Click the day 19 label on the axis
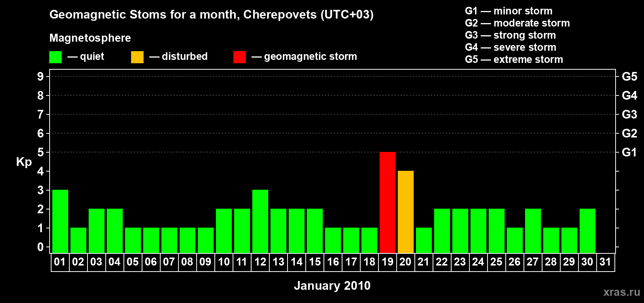 tap(387, 262)
